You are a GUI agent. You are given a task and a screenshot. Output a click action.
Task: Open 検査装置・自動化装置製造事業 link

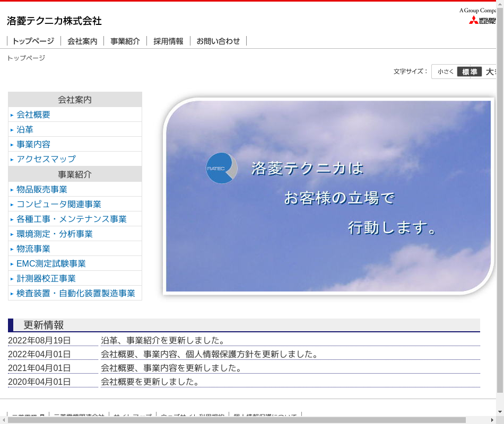[x=76, y=293]
